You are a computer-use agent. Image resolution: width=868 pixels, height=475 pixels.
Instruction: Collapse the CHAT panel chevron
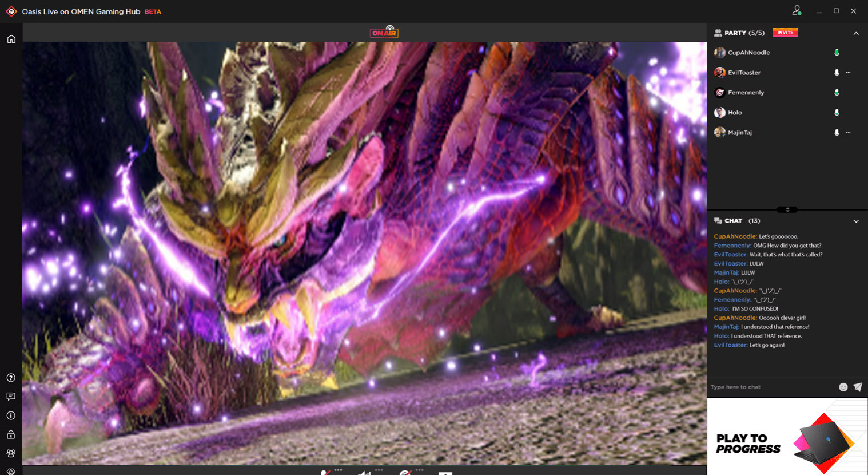[856, 221]
